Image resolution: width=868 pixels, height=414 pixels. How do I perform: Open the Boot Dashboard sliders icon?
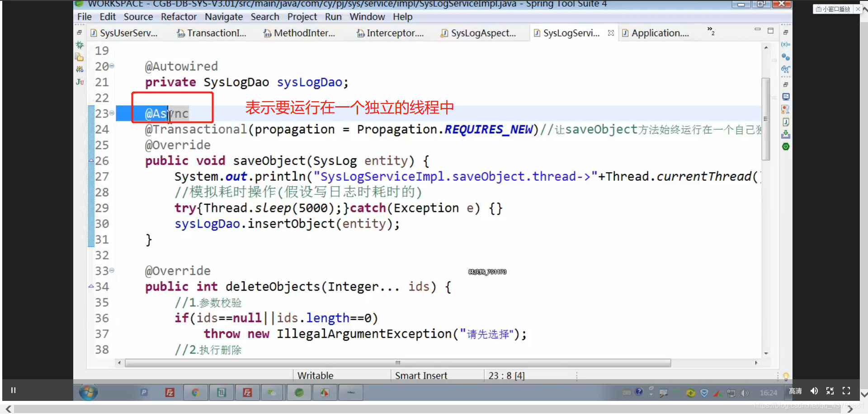[80, 69]
